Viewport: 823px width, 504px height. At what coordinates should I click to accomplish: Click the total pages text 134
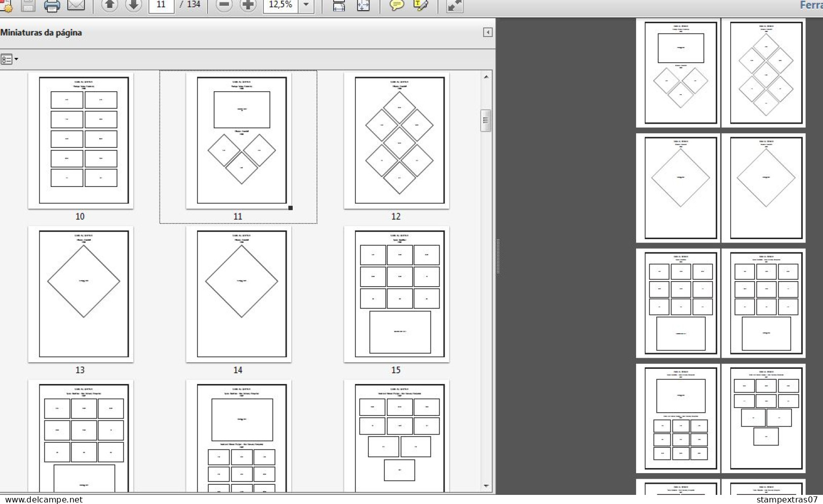coord(194,5)
